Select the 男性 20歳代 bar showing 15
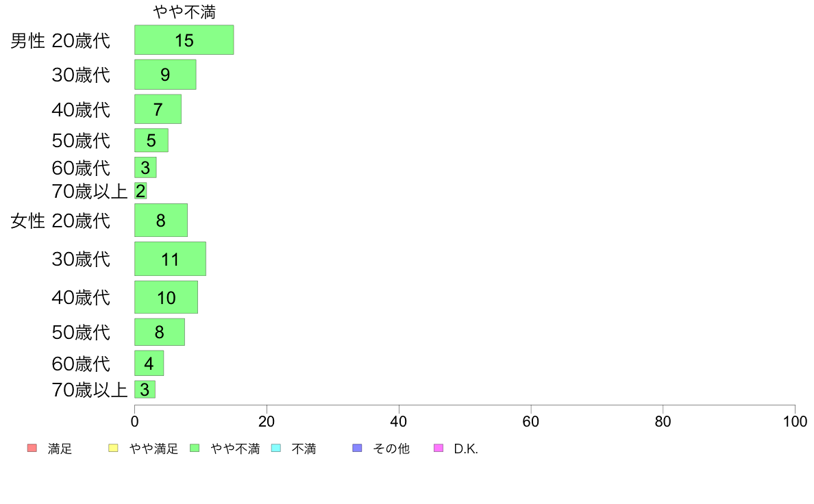 [184, 40]
